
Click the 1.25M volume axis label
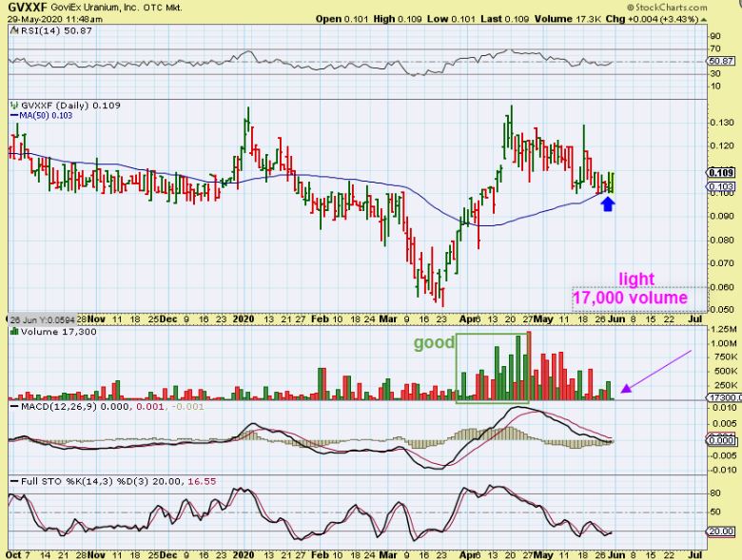click(724, 330)
